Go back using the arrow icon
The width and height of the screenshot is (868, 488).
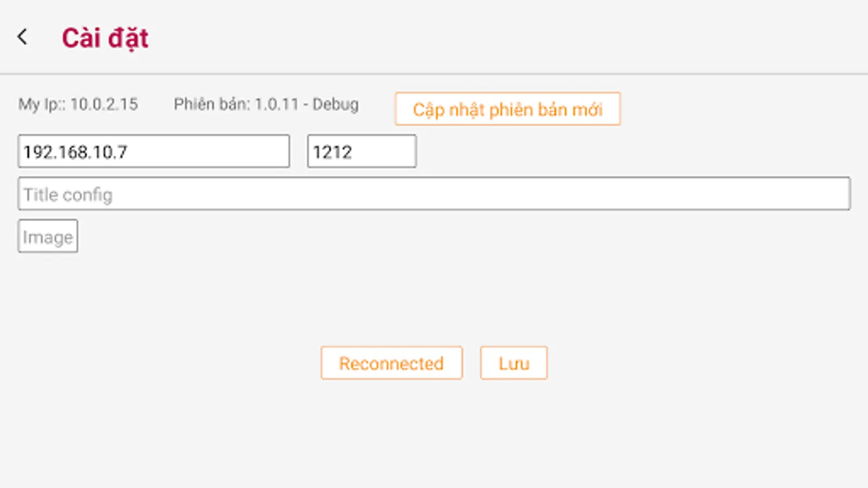coord(22,37)
